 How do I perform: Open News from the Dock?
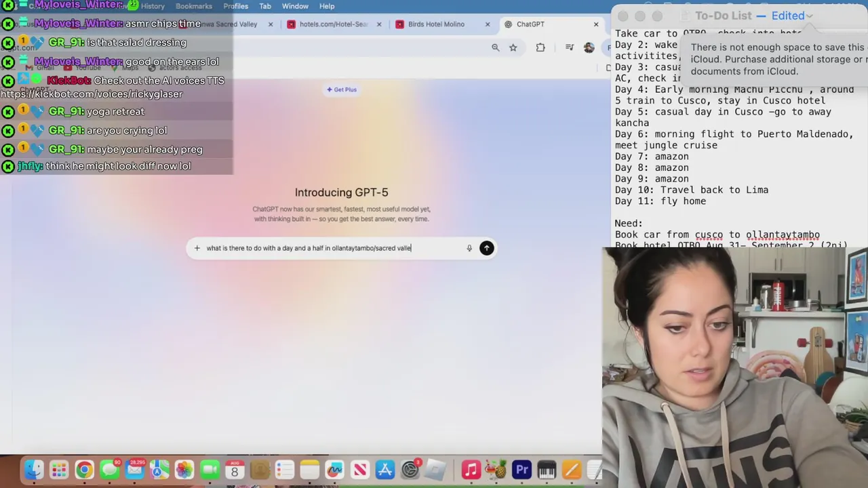(360, 470)
